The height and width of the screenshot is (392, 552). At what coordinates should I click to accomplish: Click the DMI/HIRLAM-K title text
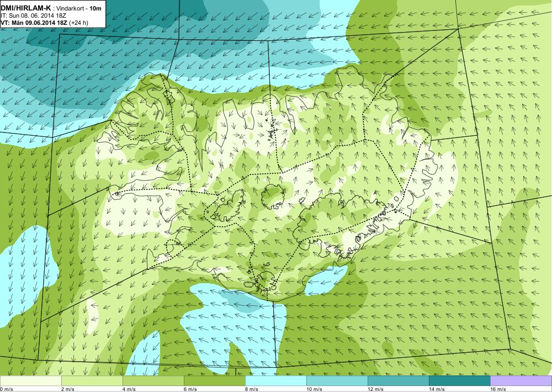(26, 8)
